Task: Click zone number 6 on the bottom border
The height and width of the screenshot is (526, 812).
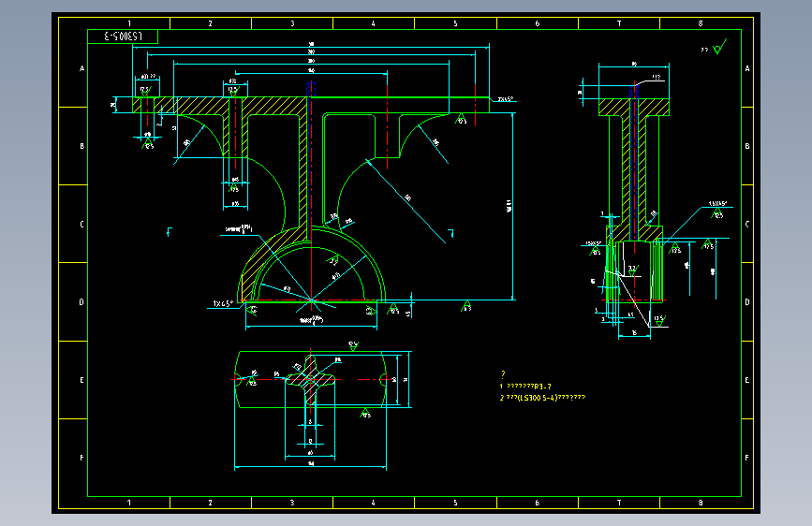Action: click(x=537, y=503)
